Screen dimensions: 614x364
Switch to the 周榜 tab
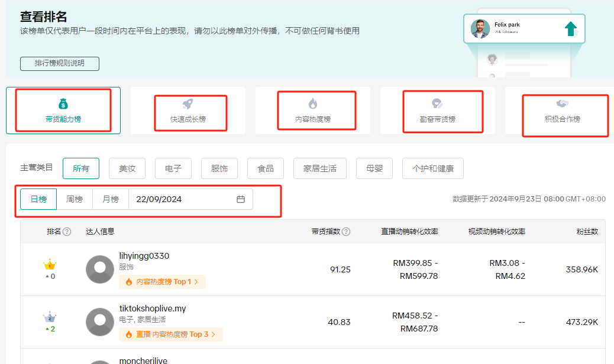point(75,199)
